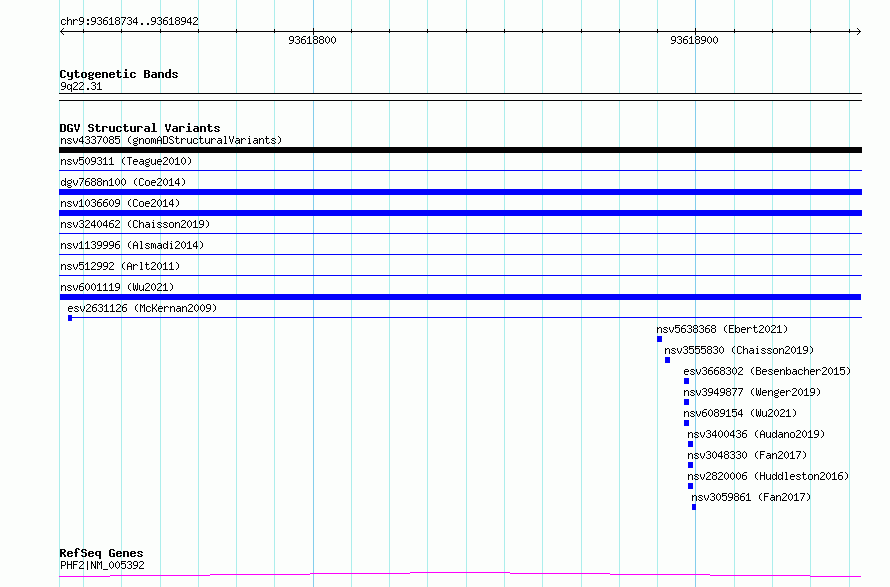The width and height of the screenshot is (890, 587).
Task: Click the thick blue bar of dgv7688n100
Action: (x=460, y=192)
